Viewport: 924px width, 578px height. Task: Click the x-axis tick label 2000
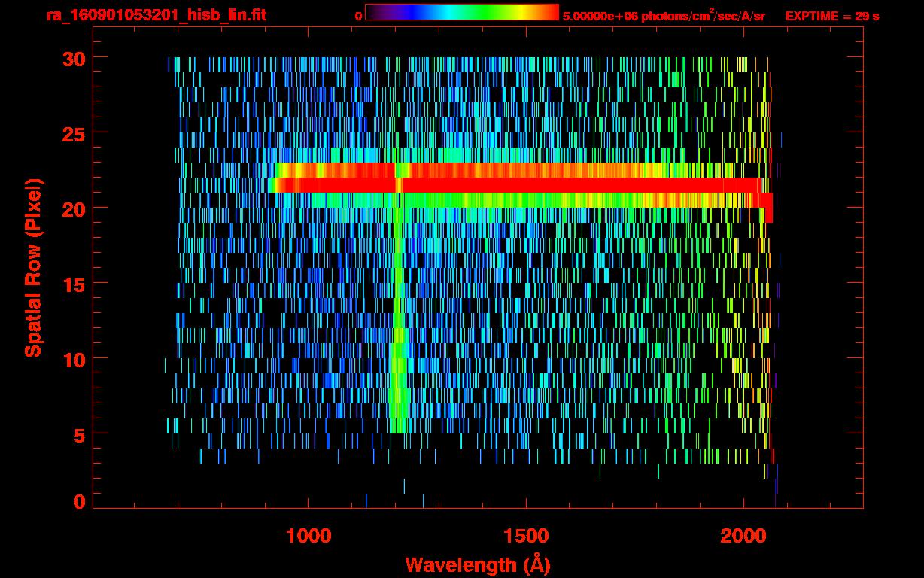point(742,535)
